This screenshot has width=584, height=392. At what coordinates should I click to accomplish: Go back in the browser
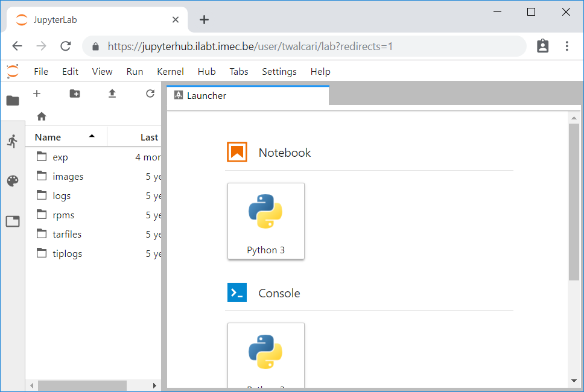coord(17,46)
